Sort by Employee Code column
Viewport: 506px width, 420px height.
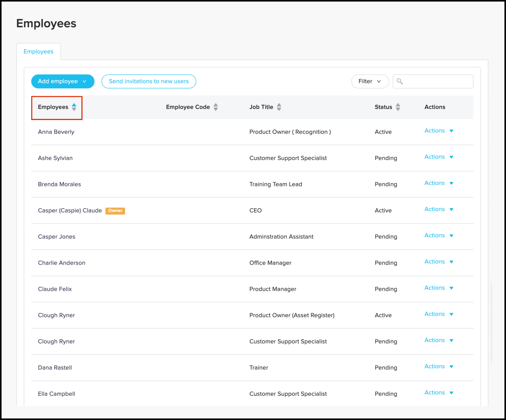(x=216, y=107)
